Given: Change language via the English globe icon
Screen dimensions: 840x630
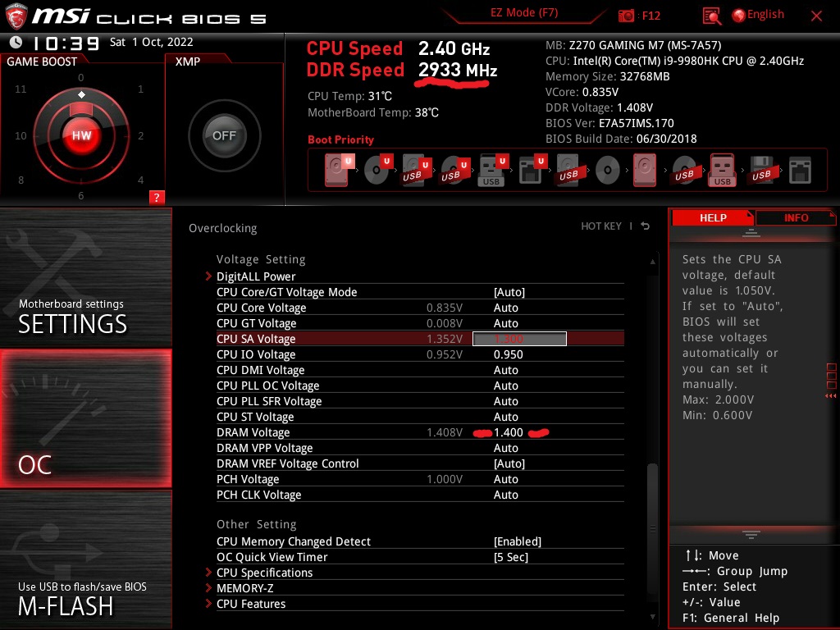Looking at the screenshot, I should coord(758,15).
